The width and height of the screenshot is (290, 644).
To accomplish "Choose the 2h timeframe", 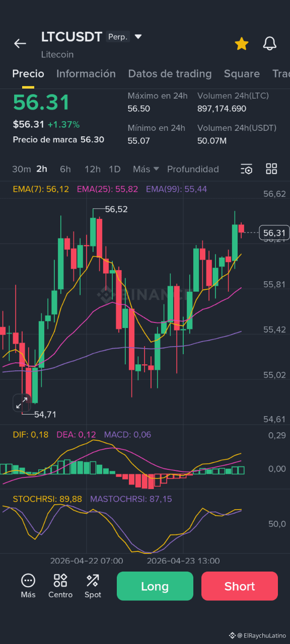I will pyautogui.click(x=42, y=169).
